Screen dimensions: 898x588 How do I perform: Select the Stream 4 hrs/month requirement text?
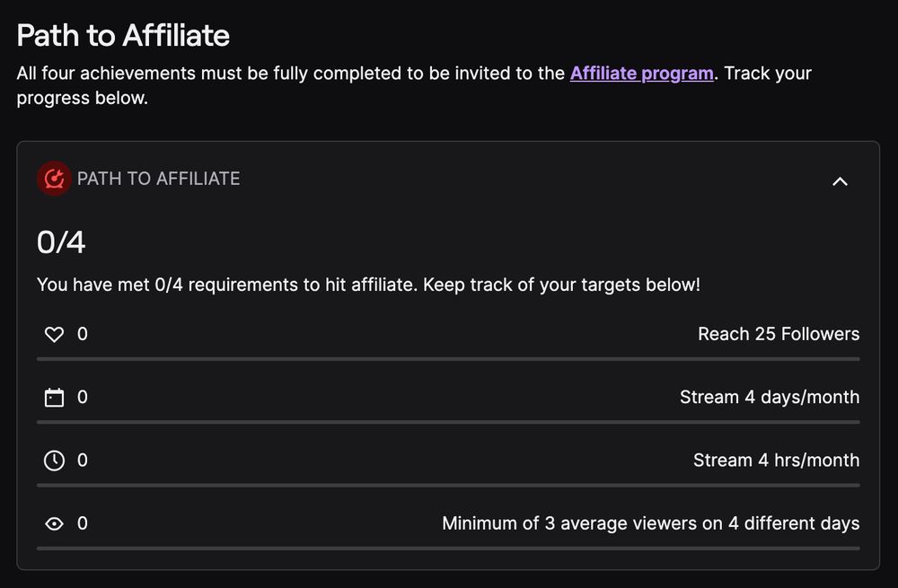pos(776,460)
